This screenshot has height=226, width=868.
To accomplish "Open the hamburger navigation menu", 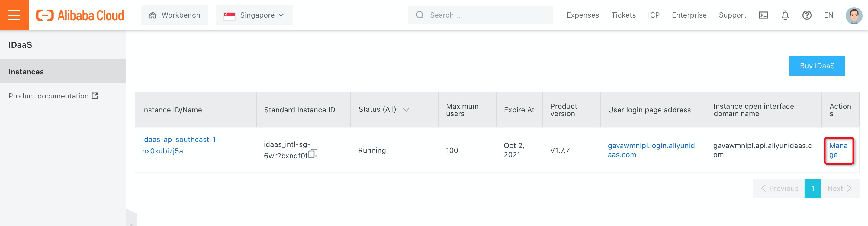I will click(x=14, y=15).
